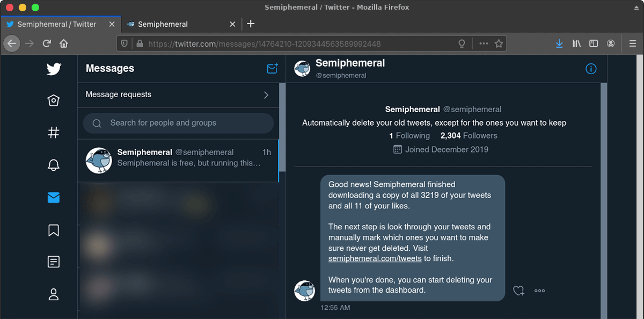React to the message with the heart icon

518,291
